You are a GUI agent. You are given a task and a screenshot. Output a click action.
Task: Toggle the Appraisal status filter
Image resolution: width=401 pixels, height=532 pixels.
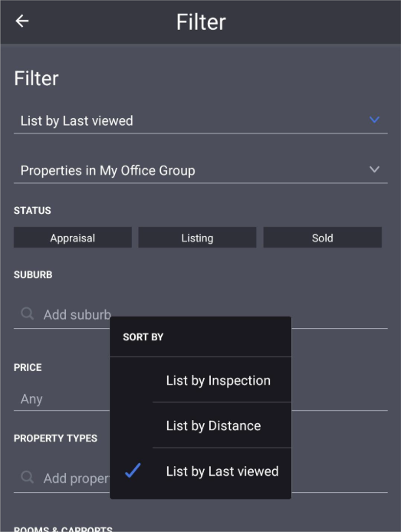tap(73, 238)
